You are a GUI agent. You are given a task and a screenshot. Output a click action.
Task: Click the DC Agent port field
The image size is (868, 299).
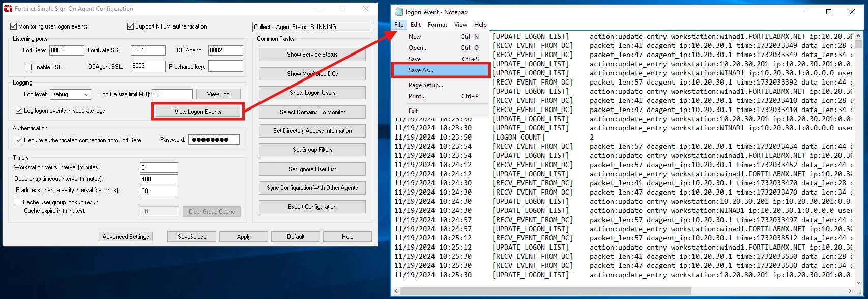[x=225, y=50]
